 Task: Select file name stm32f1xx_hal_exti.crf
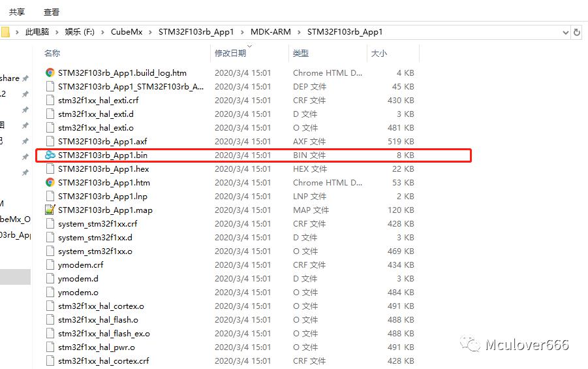(99, 100)
